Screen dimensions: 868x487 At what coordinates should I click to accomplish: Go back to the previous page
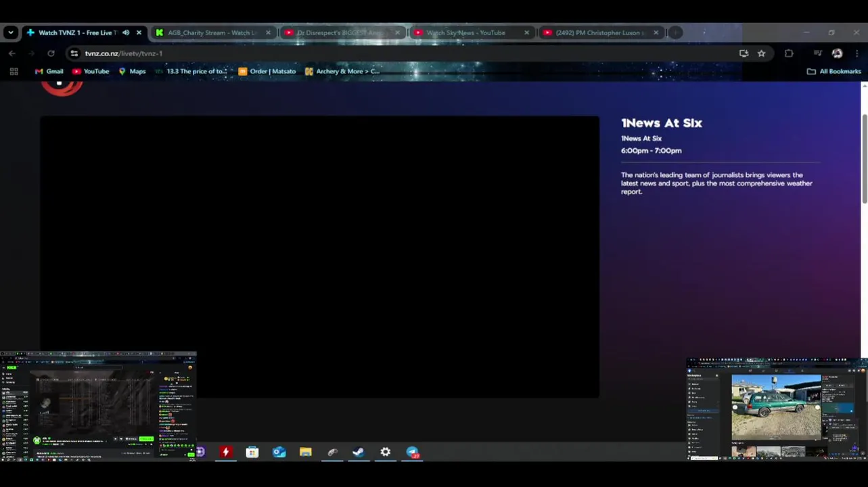[x=12, y=53]
